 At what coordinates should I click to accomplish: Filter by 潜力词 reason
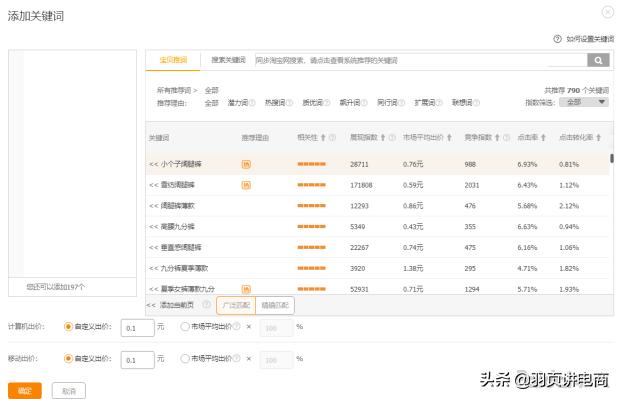238,103
